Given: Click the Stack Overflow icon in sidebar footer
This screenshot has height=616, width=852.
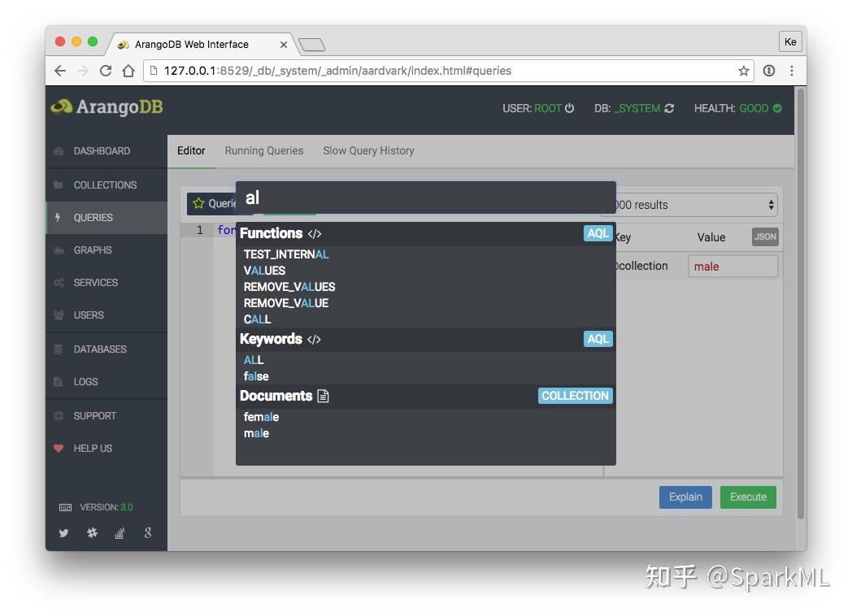Looking at the screenshot, I should 119,533.
